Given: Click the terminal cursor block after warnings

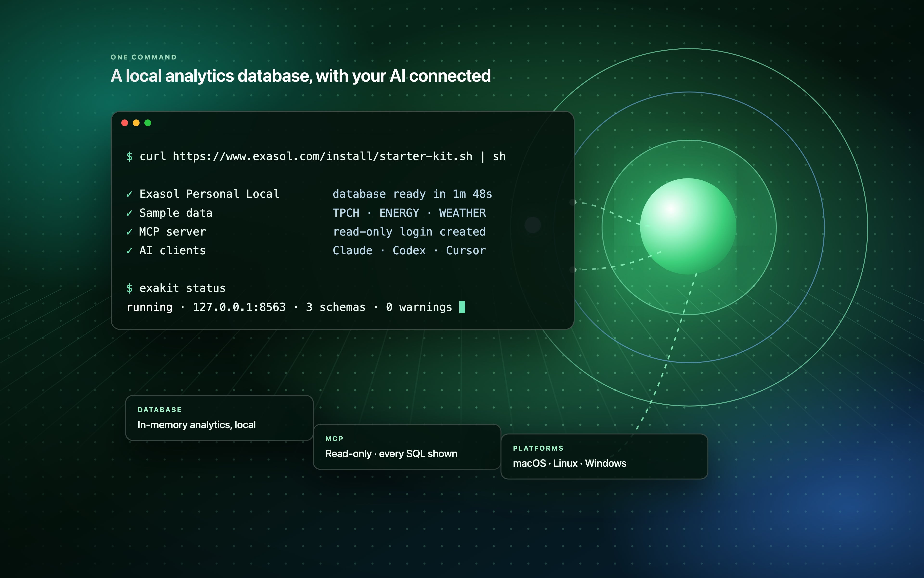Looking at the screenshot, I should (x=462, y=307).
